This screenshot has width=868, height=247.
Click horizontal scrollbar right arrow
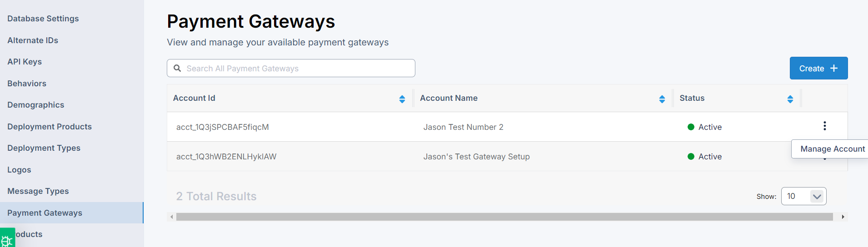click(843, 217)
